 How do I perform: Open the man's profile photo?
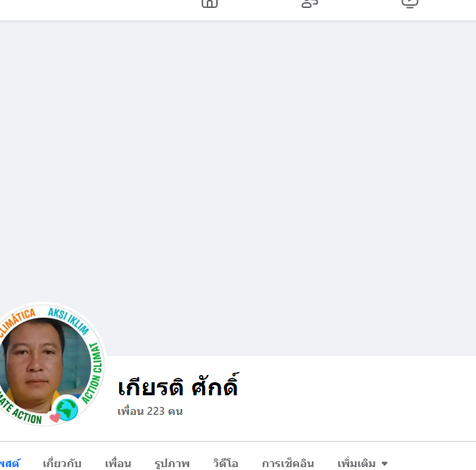[44, 366]
